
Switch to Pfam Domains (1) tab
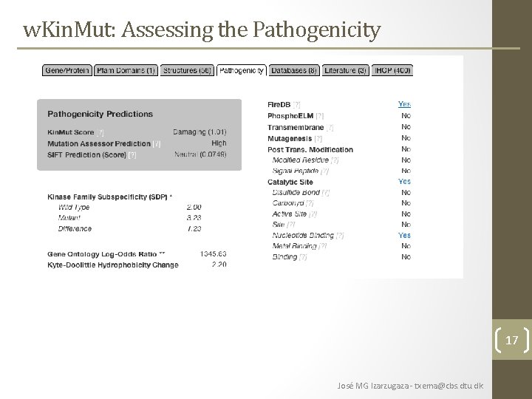pos(126,70)
